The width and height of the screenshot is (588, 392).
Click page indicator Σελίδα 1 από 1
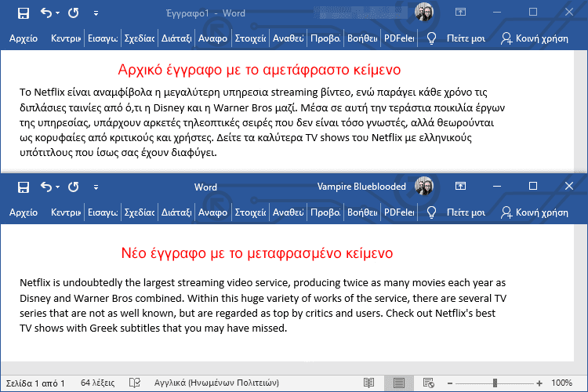coord(35,383)
